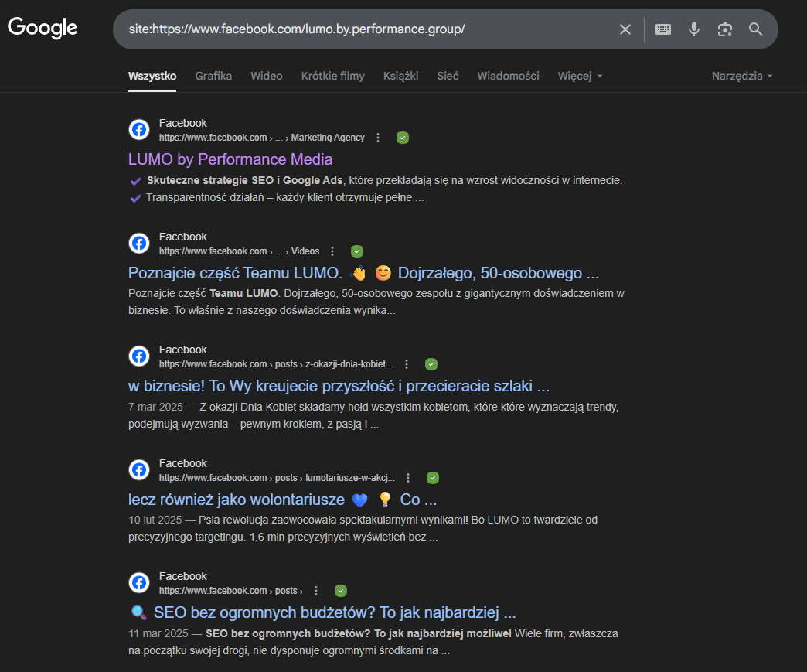Click green check badge next to Videos
The height and width of the screenshot is (672, 807).
(x=357, y=251)
